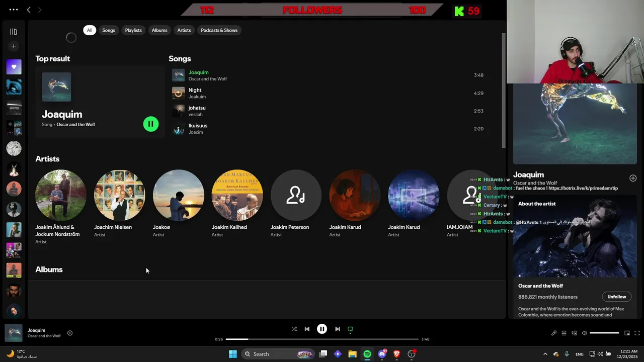Switch to the Artists filter
The image size is (644, 362).
(x=184, y=30)
